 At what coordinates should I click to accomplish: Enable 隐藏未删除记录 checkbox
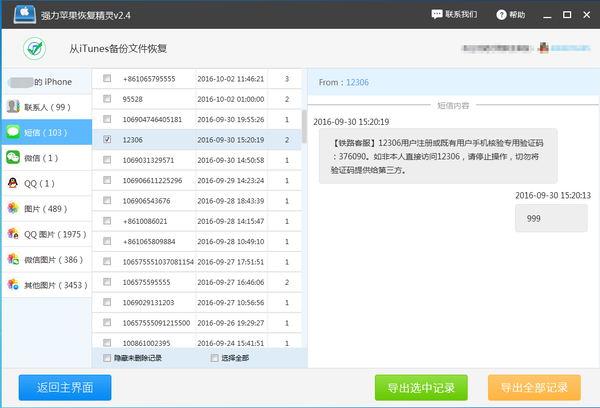(x=107, y=358)
